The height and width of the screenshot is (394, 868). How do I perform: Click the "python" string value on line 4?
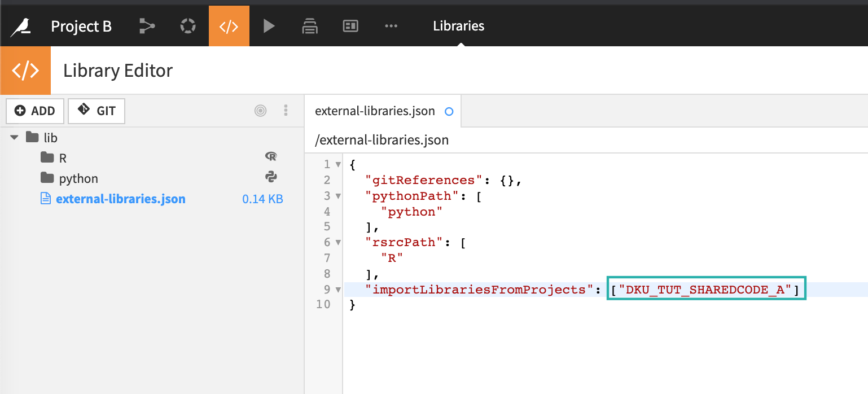coord(412,212)
